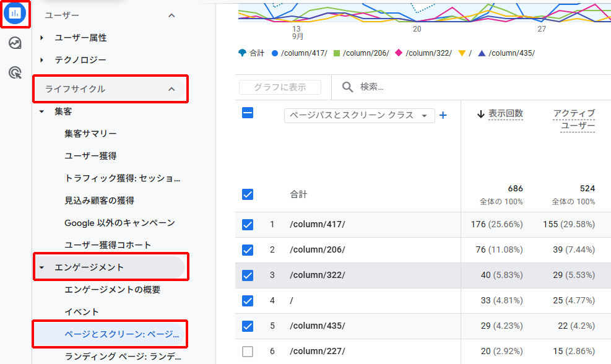Viewport: 611px width, 364px height.
Task: Click the /column/417/ table row path
Action: click(x=317, y=225)
